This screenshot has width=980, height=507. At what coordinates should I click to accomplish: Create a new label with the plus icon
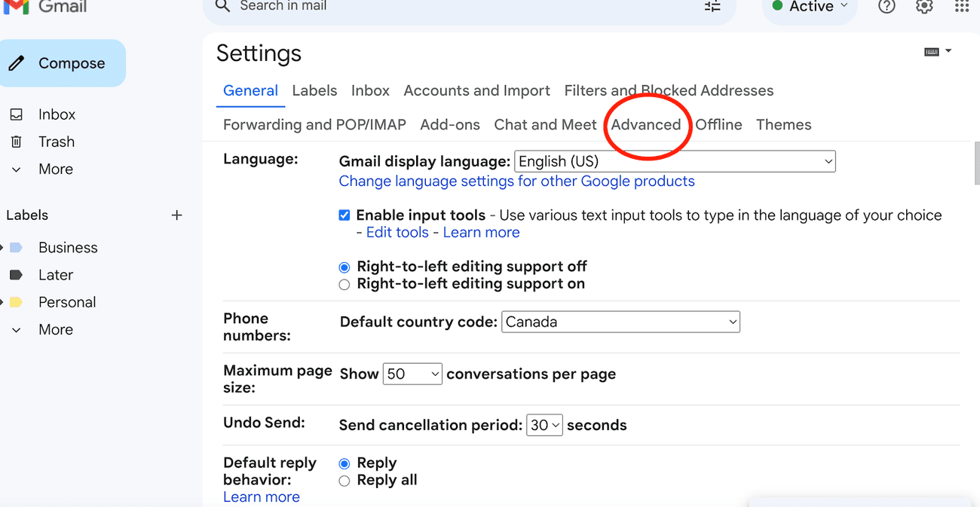[176, 215]
